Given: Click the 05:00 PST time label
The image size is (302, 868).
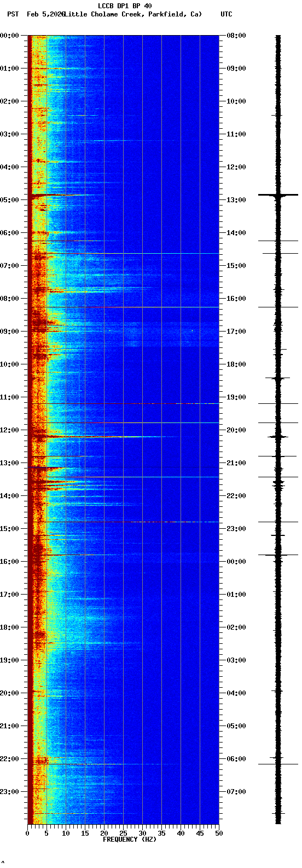Looking at the screenshot, I should (x=10, y=200).
